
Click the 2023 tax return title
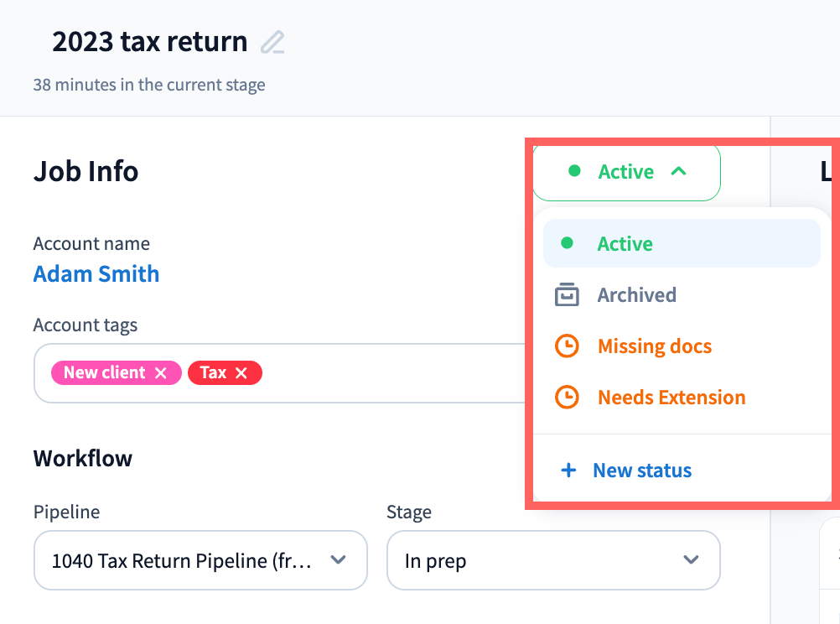tap(150, 42)
